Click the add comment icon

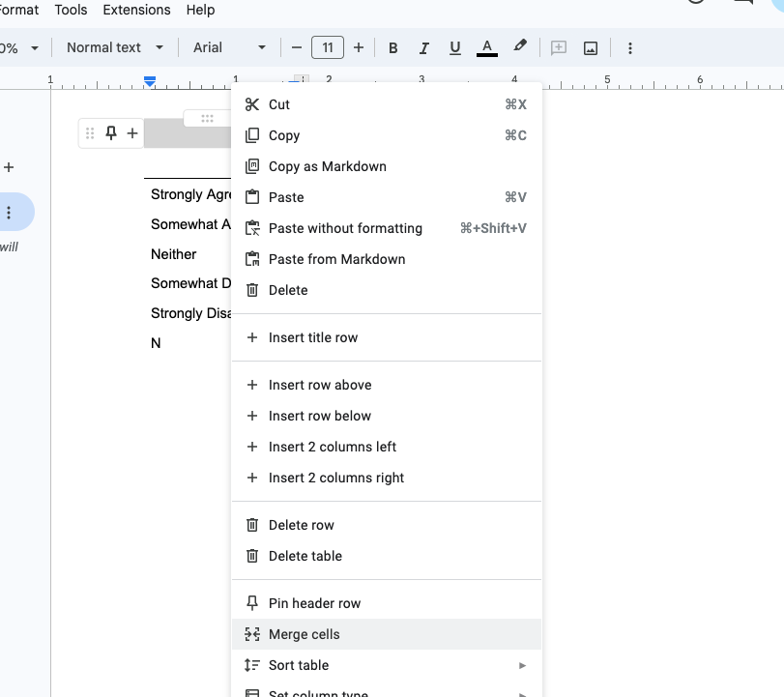click(x=558, y=47)
